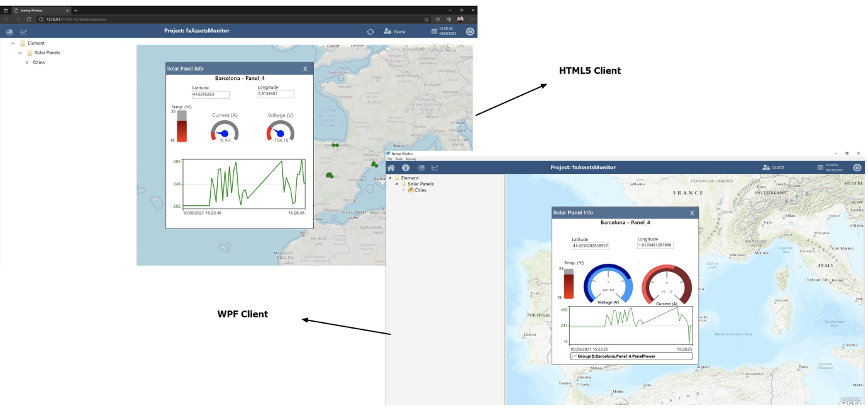Click the Current (A) gauge in HTML5 popup
The width and height of the screenshot is (868, 413).
tap(224, 132)
